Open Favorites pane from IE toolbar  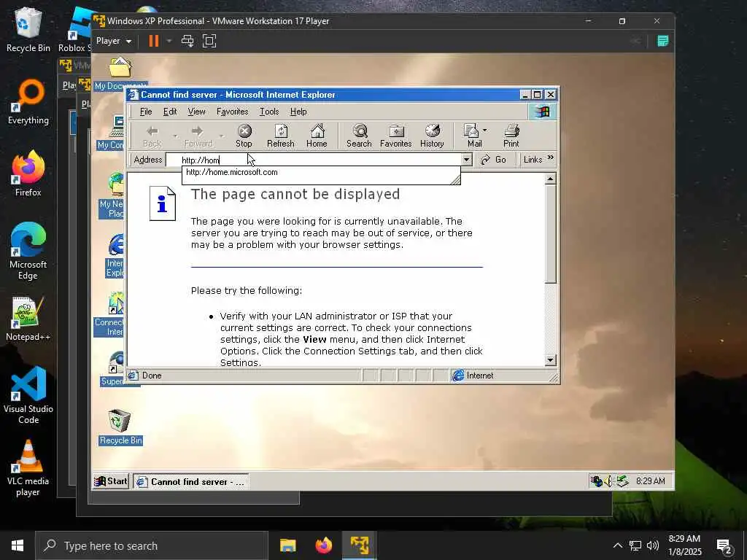396,136
